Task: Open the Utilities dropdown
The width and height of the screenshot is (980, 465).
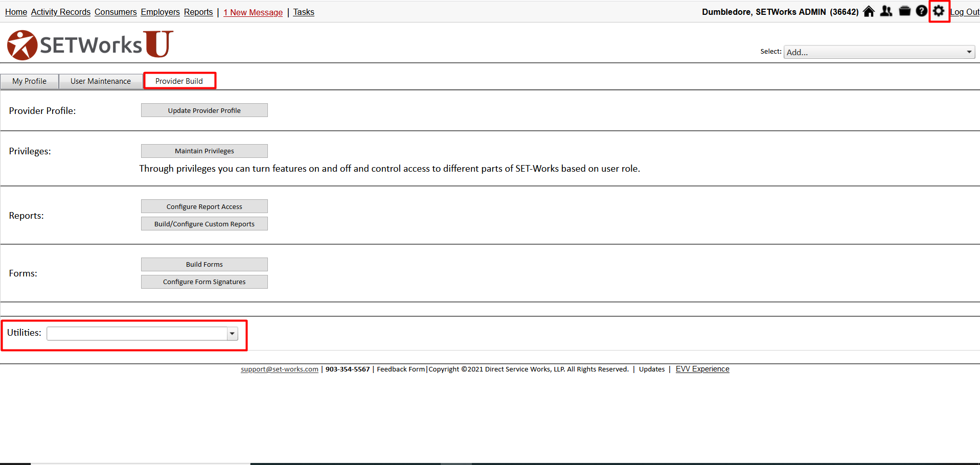Action: coord(142,334)
